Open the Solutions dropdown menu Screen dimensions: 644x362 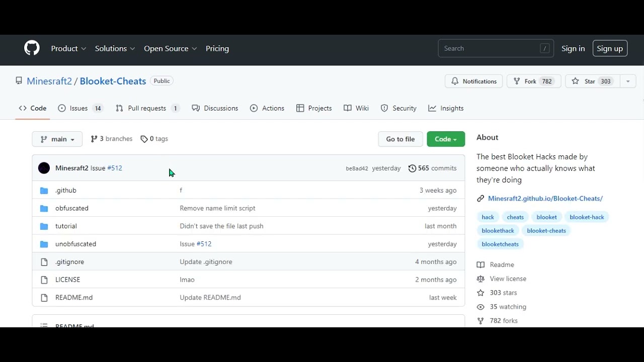[x=115, y=48]
